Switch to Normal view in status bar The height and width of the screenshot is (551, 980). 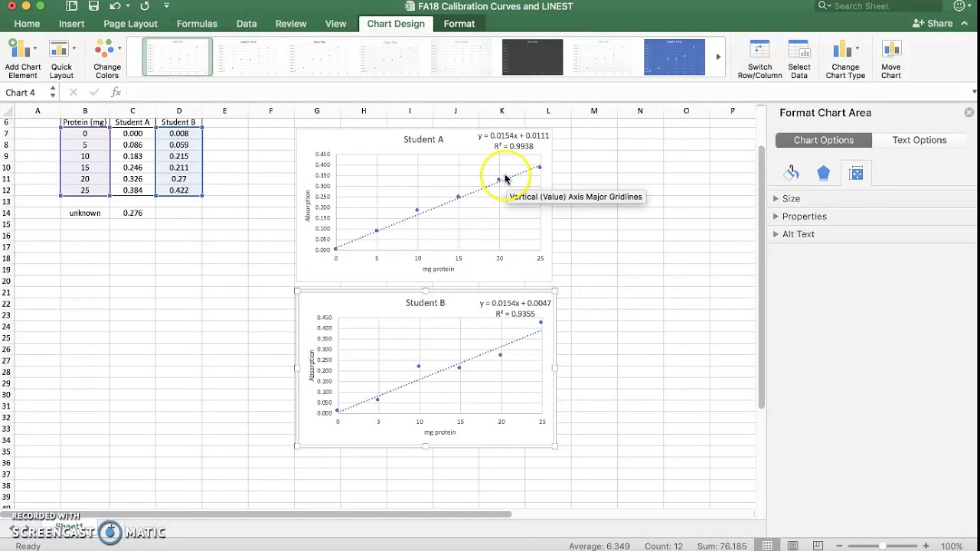pyautogui.click(x=769, y=546)
